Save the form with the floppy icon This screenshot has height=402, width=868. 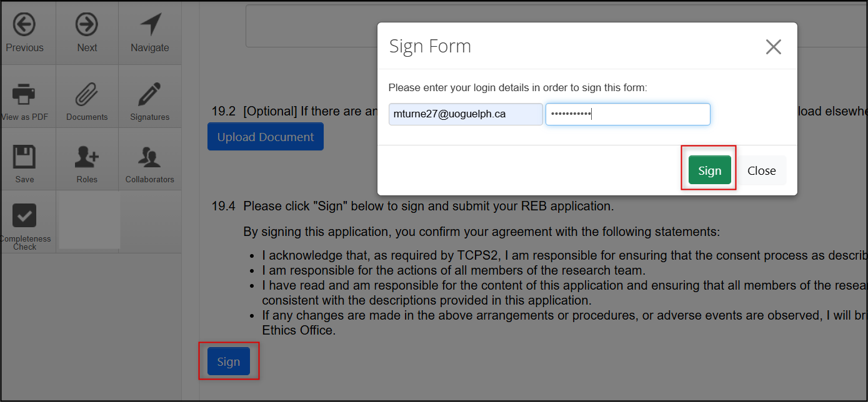[x=24, y=157]
